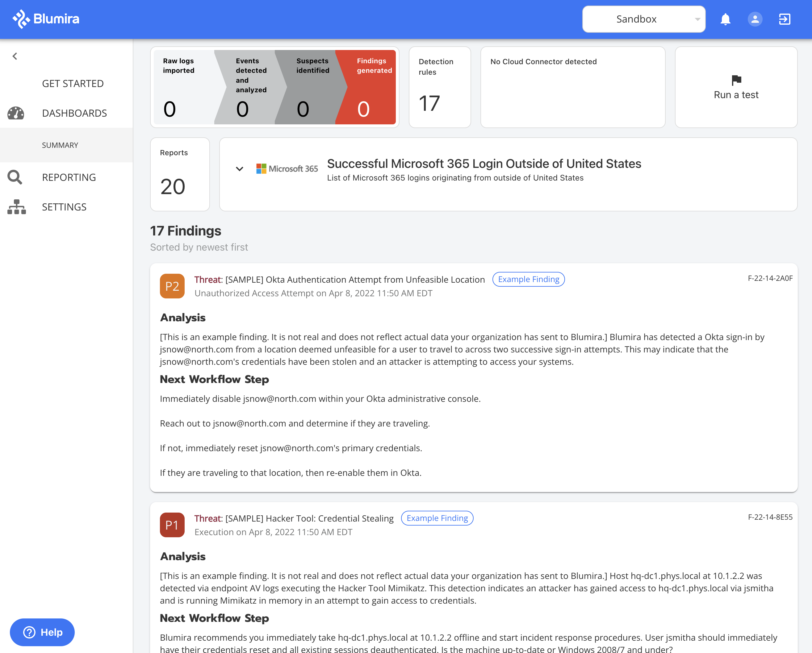Image resolution: width=812 pixels, height=653 pixels.
Task: Open Settings menu item
Action: click(65, 207)
